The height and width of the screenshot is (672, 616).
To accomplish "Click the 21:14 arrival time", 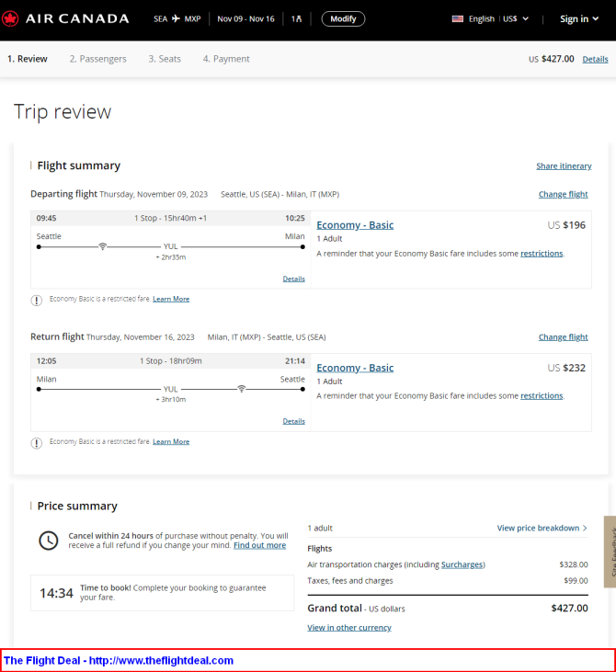I will (295, 361).
